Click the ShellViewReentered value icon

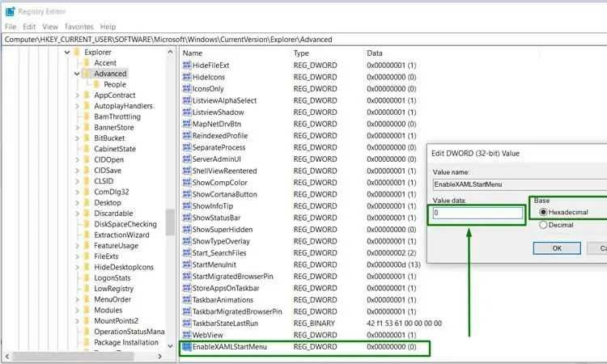[x=187, y=171]
